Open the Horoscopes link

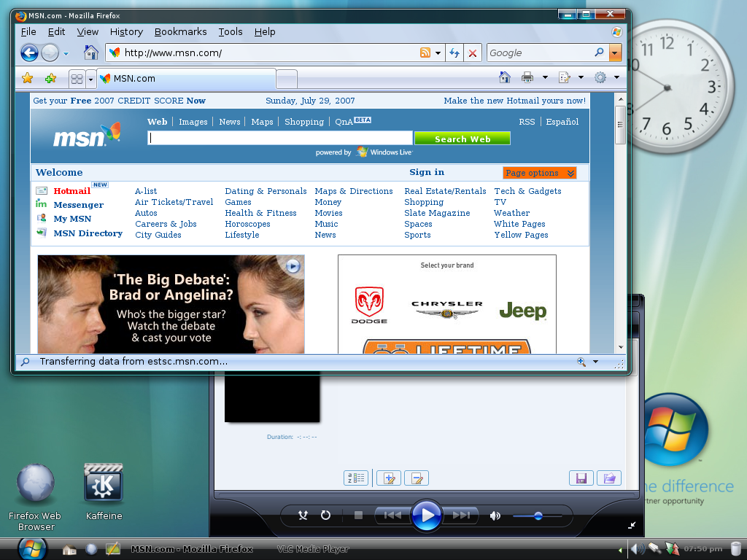point(247,224)
